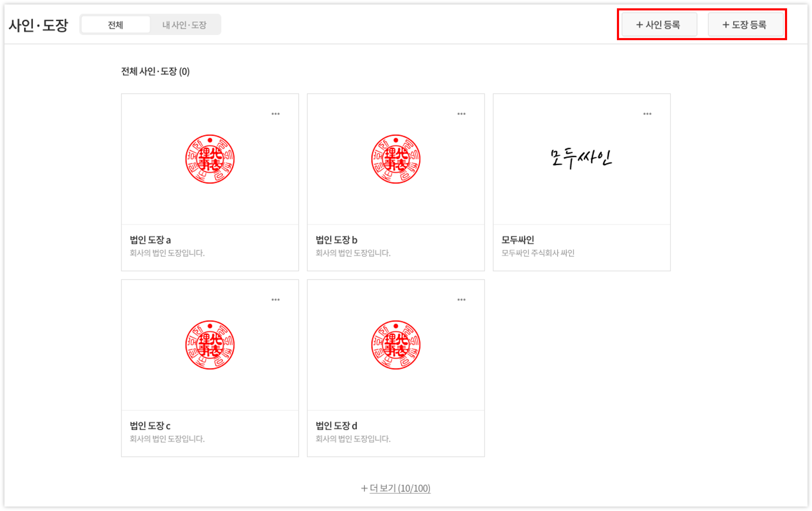Click the 법인 도장 c card title
The image size is (812, 511).
[150, 426]
